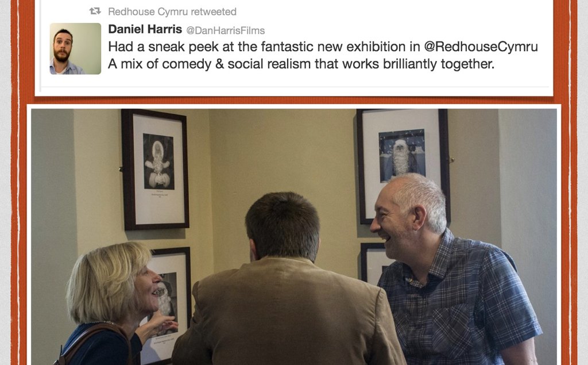Select the @DanHarrisFilms handle
The width and height of the screenshot is (588, 365).
(225, 30)
